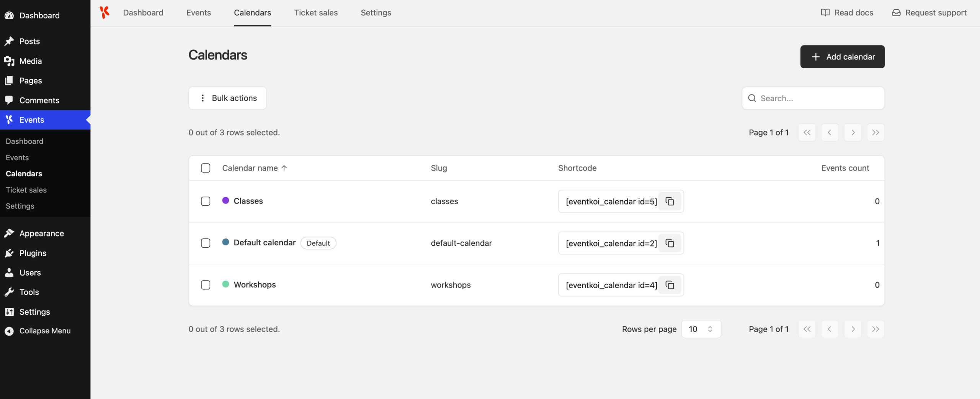Copy the Classes calendar shortcode
Image resolution: width=980 pixels, height=399 pixels.
670,201
